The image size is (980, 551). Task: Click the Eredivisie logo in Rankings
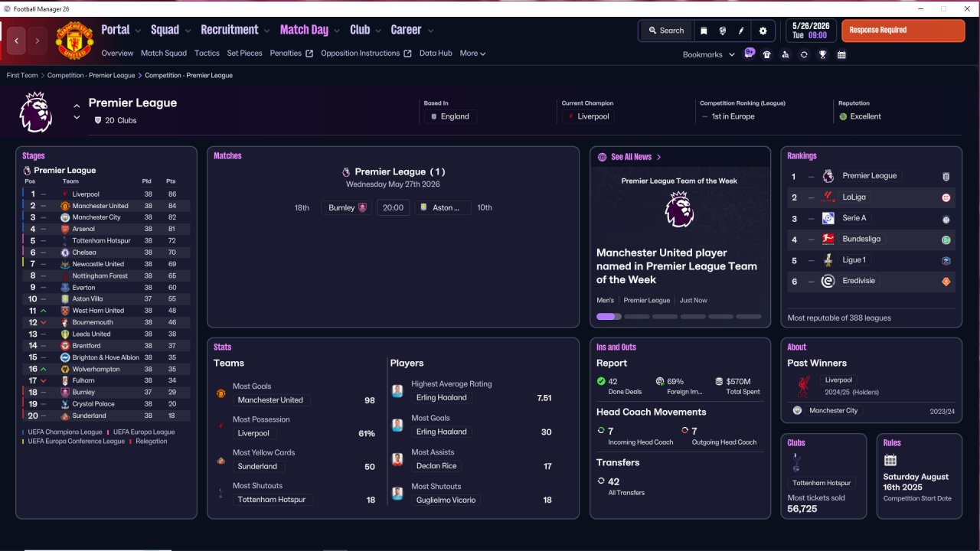[x=828, y=281]
